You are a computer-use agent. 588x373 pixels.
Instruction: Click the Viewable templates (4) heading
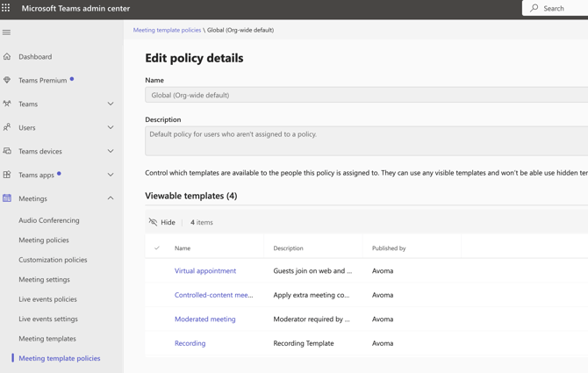[190, 196]
